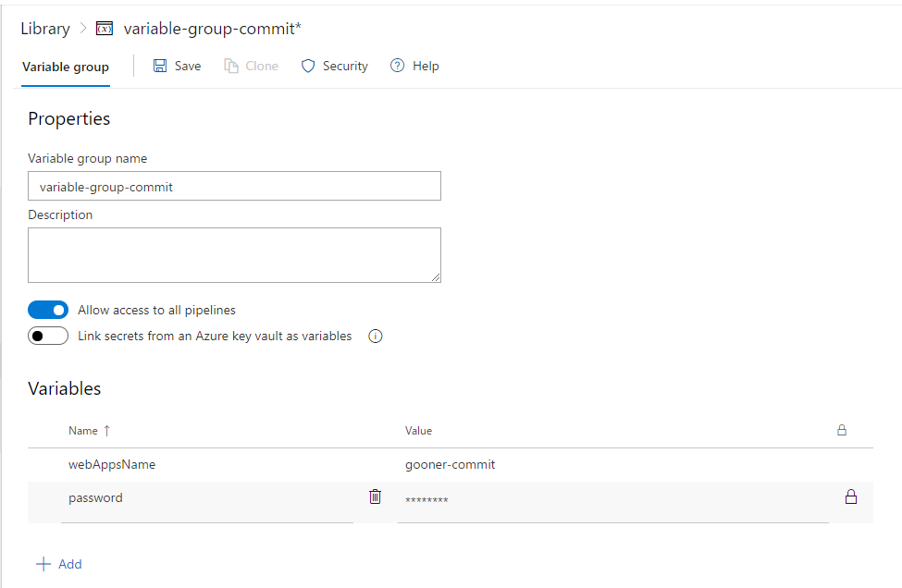Click inside the Description text area
The width and height of the screenshot is (902, 588).
point(234,254)
